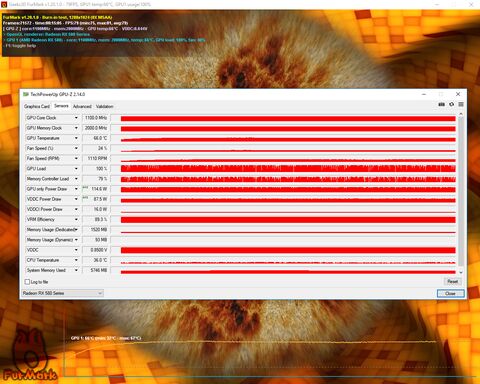
Task: Open the Memory Usage (Dedicated) dropdown
Action: (x=76, y=230)
